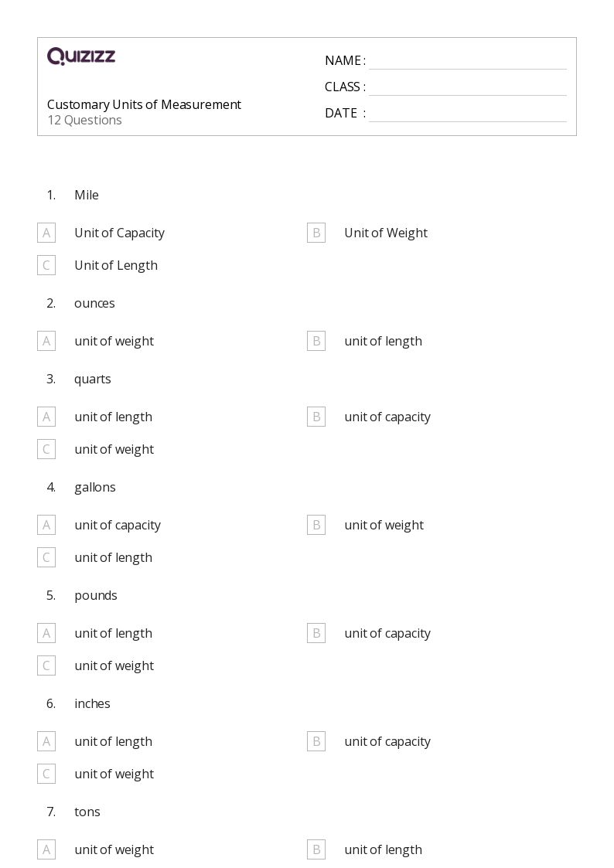Select option C 'unit of weight' for quarts
The width and height of the screenshot is (614, 868).
46,449
